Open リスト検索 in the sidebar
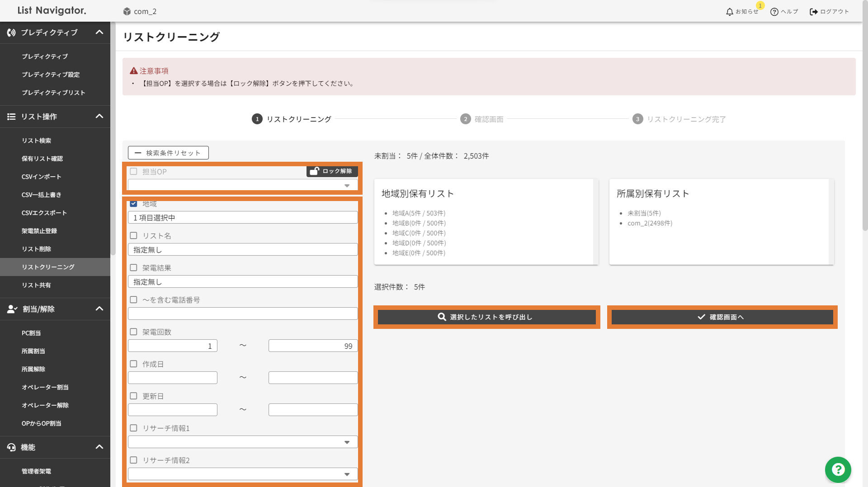The width and height of the screenshot is (868, 487). [x=36, y=140]
